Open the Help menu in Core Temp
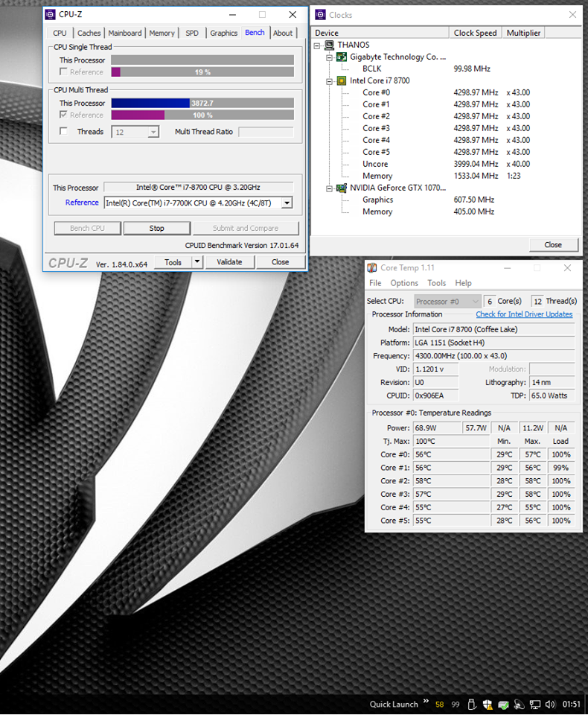The height and width of the screenshot is (715, 588). tap(463, 283)
